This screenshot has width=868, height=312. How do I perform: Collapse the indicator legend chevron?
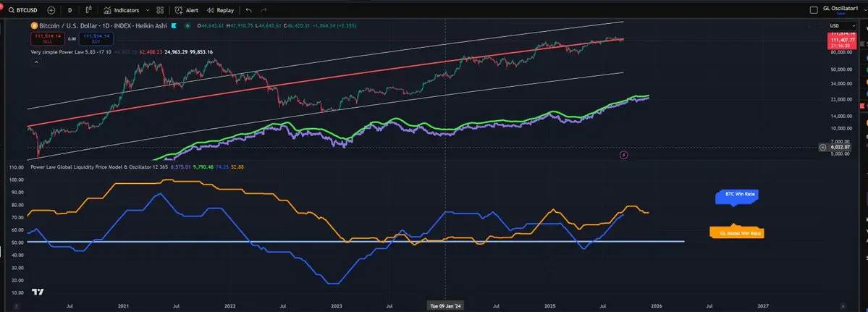(36, 62)
